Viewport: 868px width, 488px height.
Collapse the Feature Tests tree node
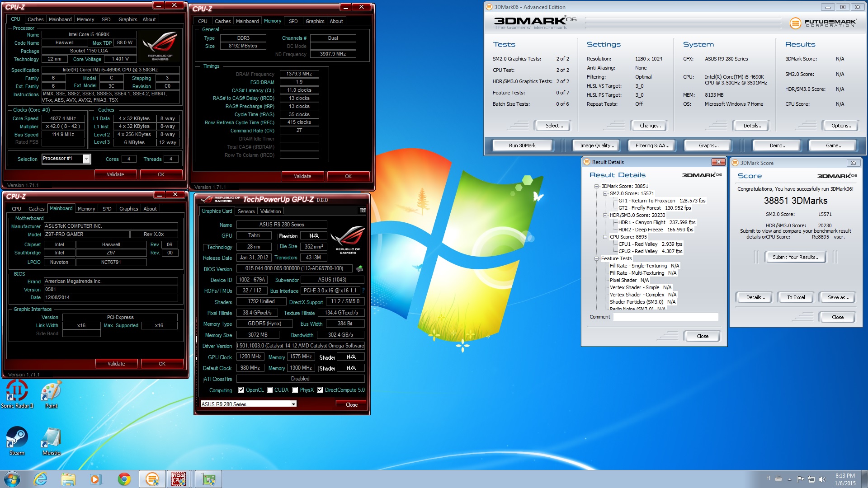(596, 258)
